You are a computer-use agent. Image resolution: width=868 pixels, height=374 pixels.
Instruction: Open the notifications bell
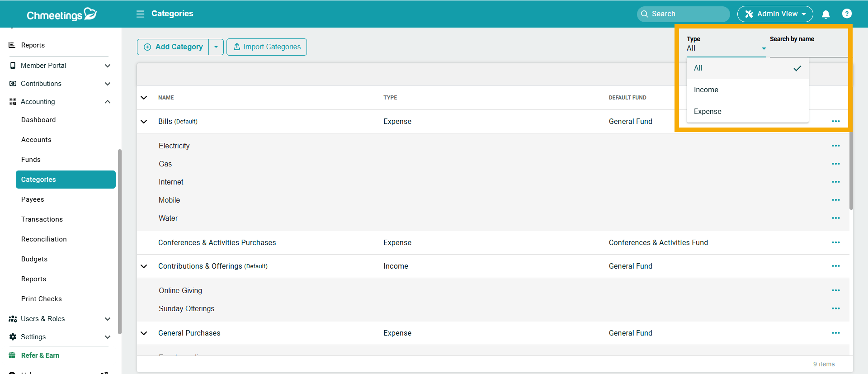826,14
